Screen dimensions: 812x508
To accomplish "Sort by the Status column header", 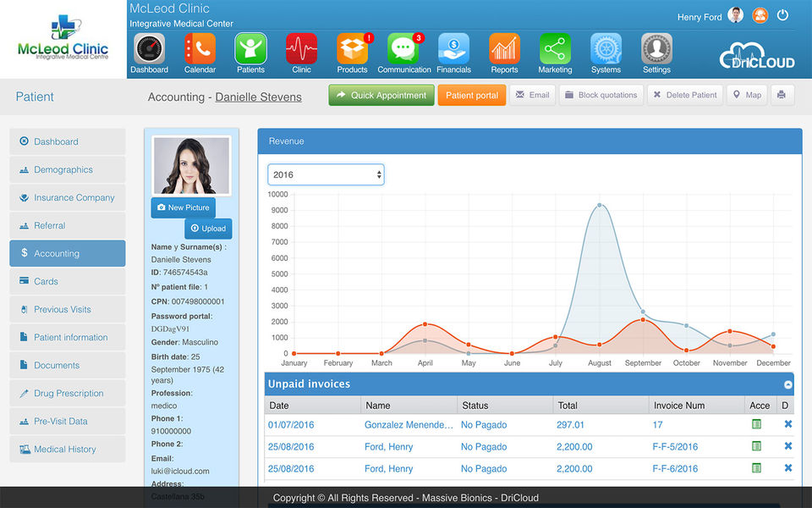I will (x=505, y=406).
